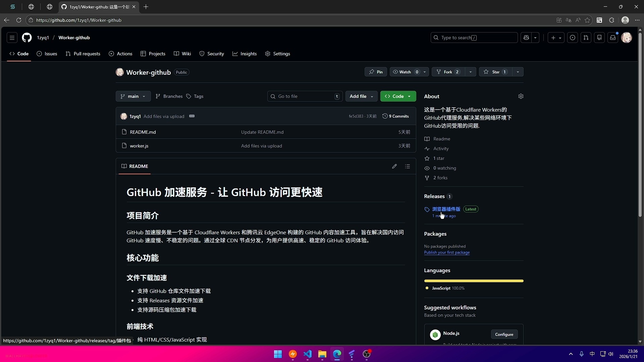644x362 pixels.
Task: Expand commit message ellipsis icon
Action: (x=192, y=116)
